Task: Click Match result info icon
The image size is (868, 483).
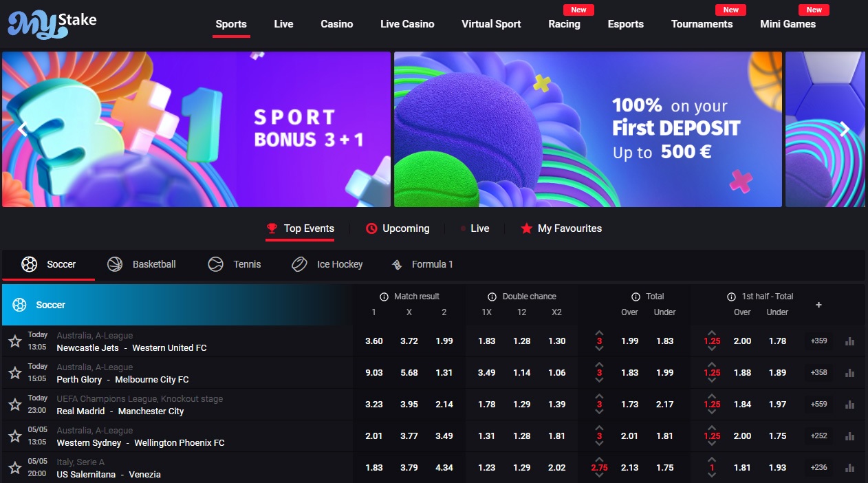Action: (384, 297)
